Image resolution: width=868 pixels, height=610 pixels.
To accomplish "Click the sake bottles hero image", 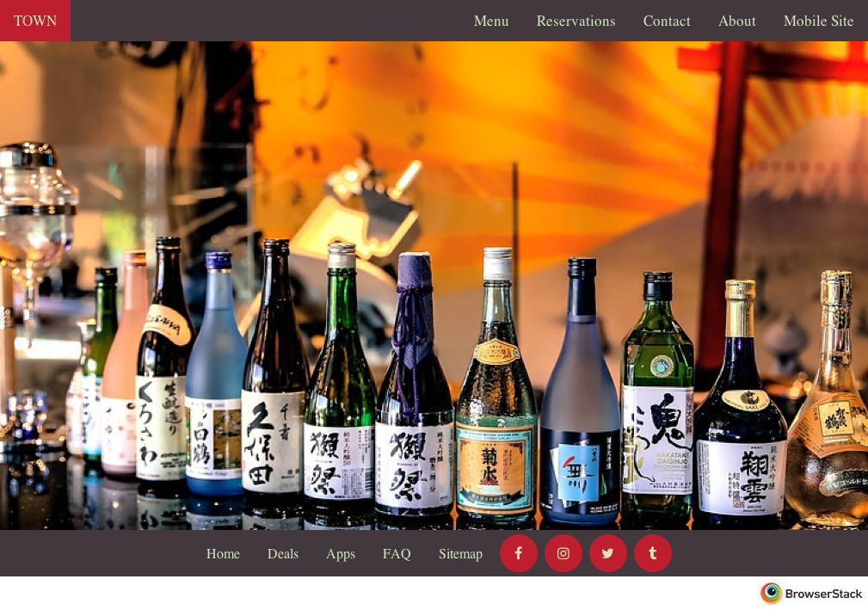I will click(434, 285).
